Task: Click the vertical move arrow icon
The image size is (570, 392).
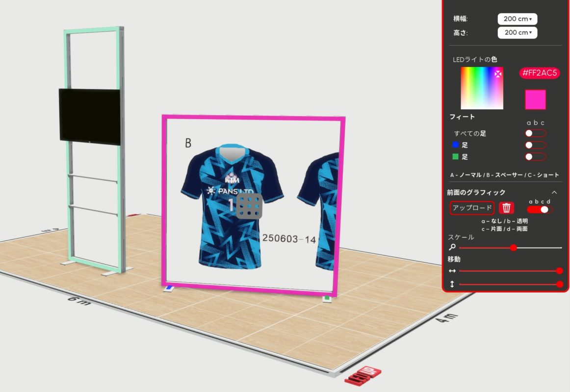Action: 452,284
